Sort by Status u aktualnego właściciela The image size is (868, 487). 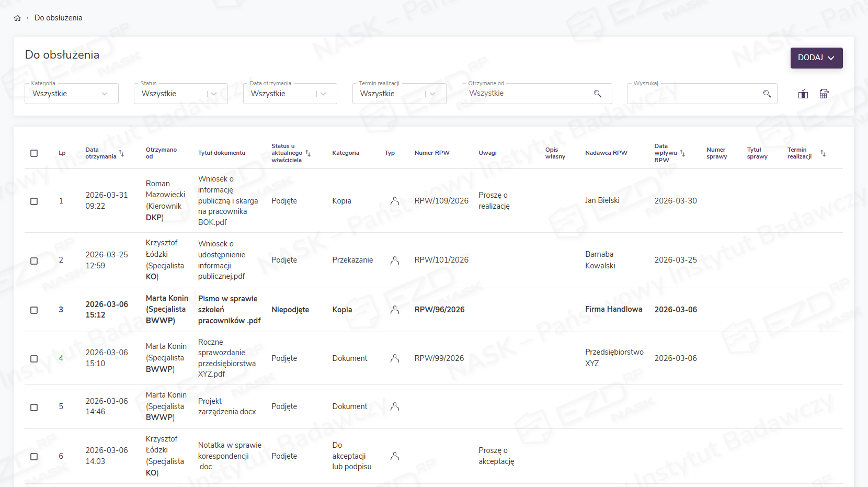[x=308, y=153]
